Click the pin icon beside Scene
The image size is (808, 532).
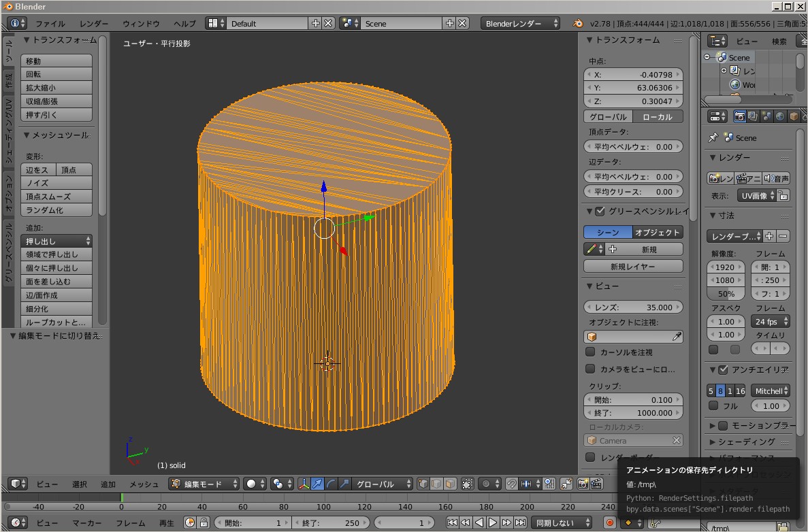(x=713, y=137)
